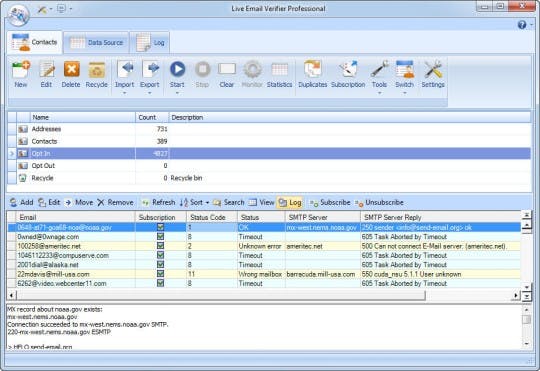The height and width of the screenshot is (371, 540).
Task: Click the Unsubscribe button
Action: coord(379,203)
